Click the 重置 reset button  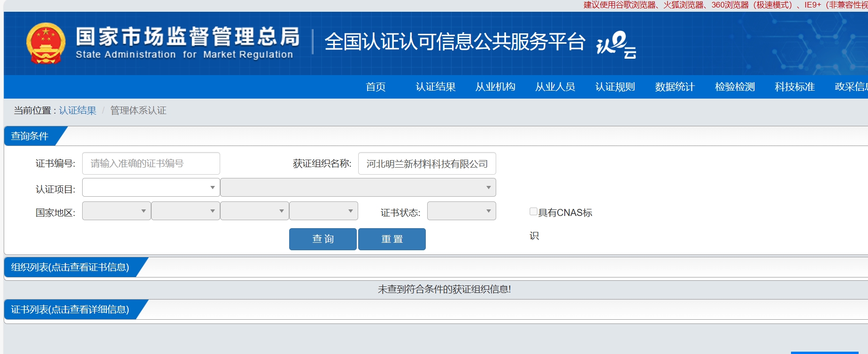(x=392, y=239)
